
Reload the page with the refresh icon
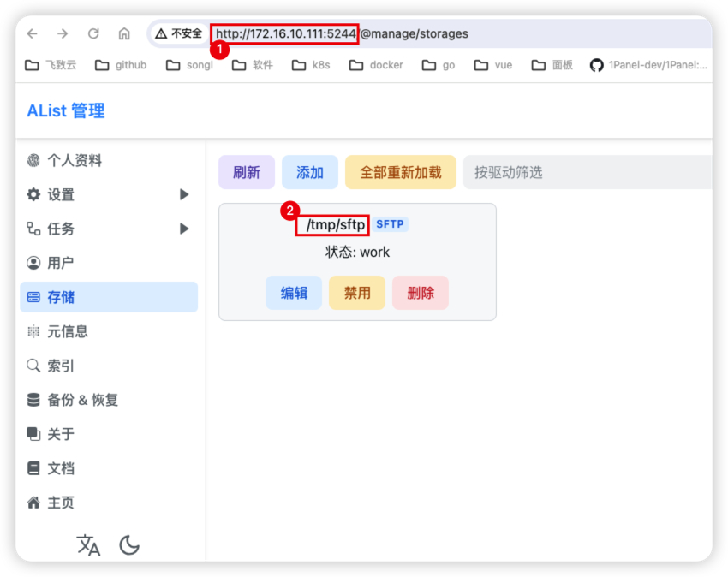[x=93, y=33]
